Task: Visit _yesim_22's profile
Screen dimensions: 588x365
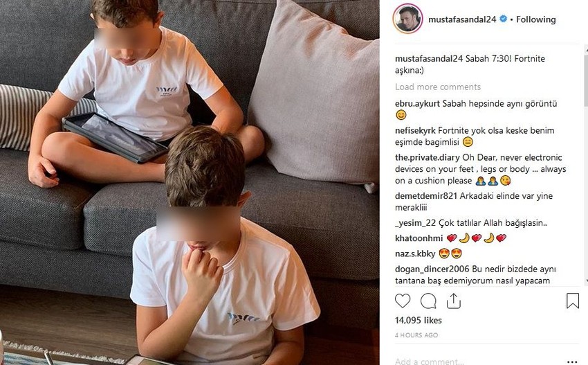Action: click(416, 223)
